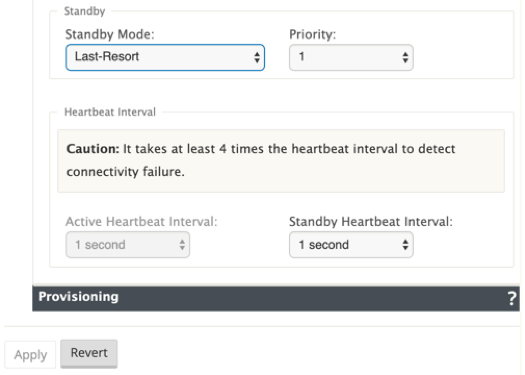Expand the Provisioning section header
This screenshot has height=375, width=525.
pos(276,298)
